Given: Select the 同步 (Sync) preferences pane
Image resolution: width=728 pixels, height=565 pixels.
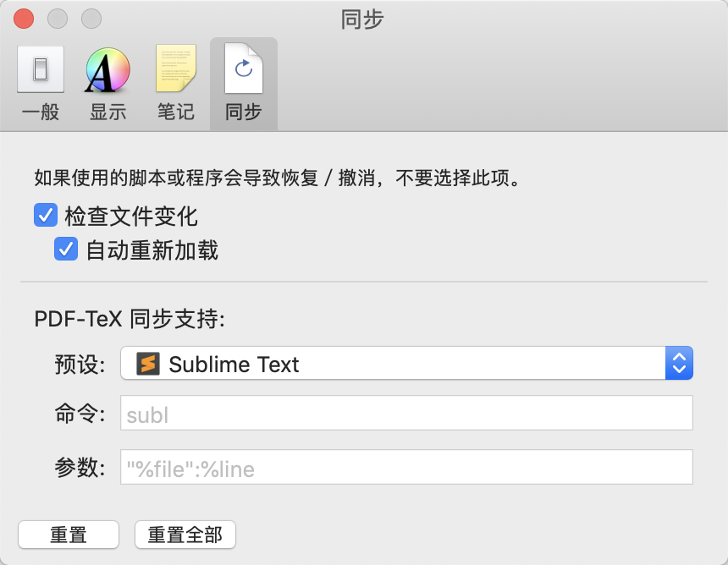Looking at the screenshot, I should (x=243, y=84).
